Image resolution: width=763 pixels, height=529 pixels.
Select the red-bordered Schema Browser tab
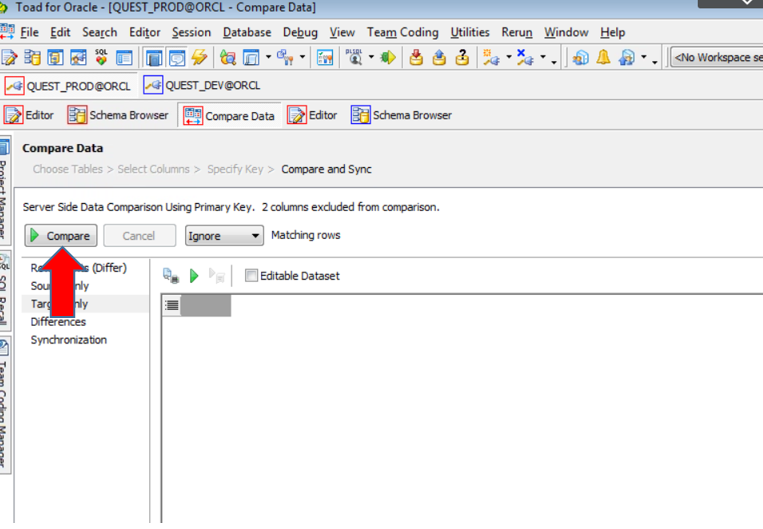tap(118, 115)
